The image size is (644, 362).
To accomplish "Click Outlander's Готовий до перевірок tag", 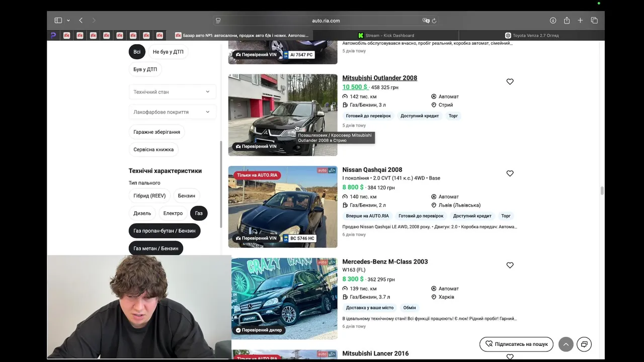I will tap(368, 116).
